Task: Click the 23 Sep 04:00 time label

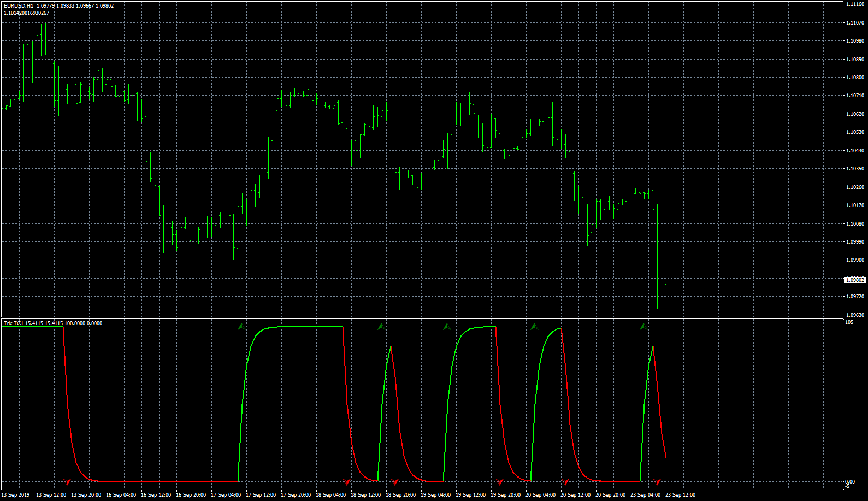Action: coord(645,495)
